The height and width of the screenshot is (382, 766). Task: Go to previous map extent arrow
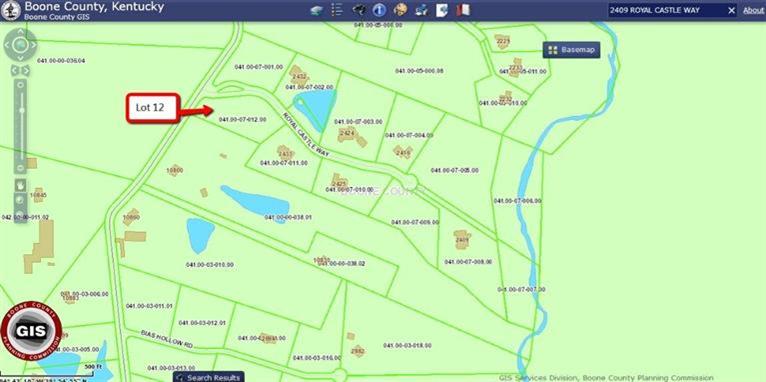click(15, 71)
